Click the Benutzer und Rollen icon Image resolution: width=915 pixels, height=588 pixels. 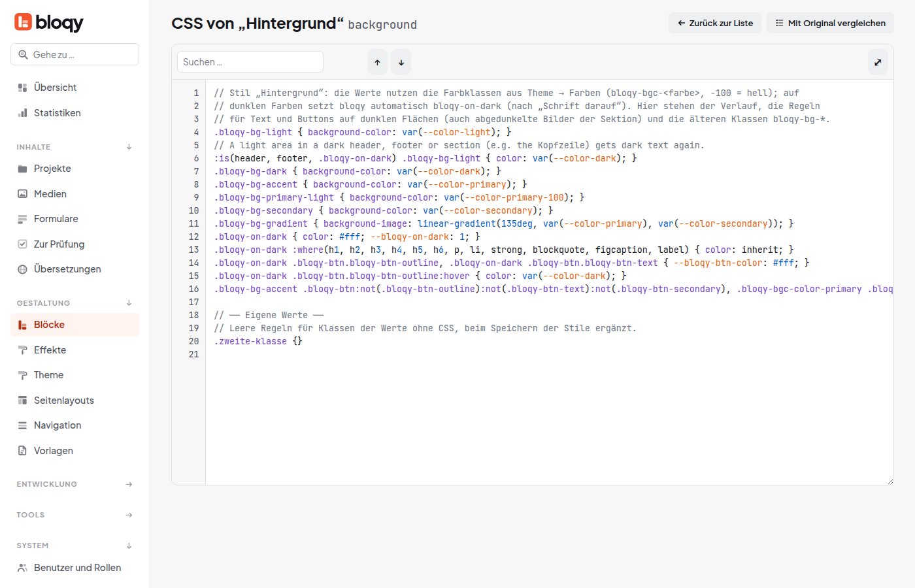tap(22, 568)
